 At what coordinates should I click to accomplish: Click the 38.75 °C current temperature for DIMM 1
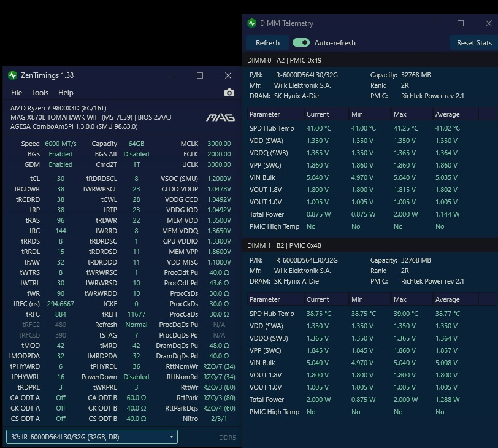point(318,314)
